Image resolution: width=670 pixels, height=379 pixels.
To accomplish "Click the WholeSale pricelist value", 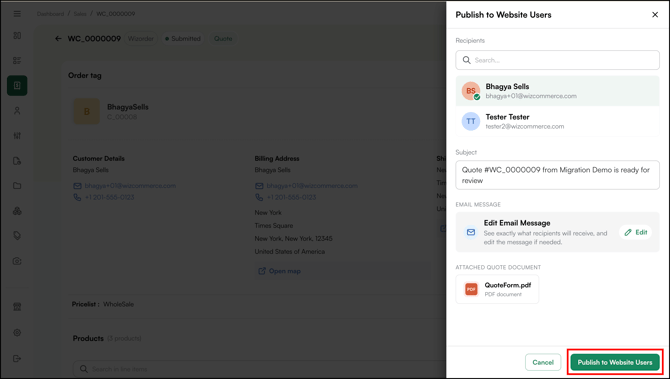I will tap(118, 304).
